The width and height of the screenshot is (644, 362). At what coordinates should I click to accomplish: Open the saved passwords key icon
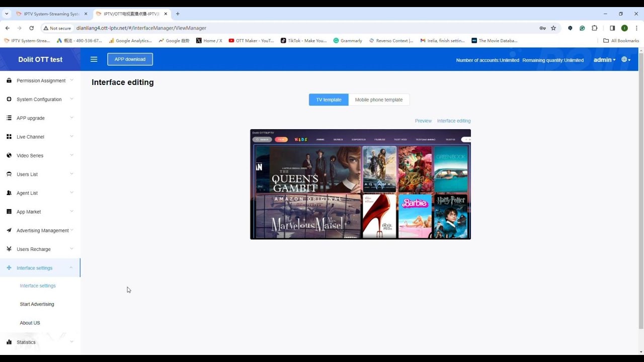pos(542,28)
